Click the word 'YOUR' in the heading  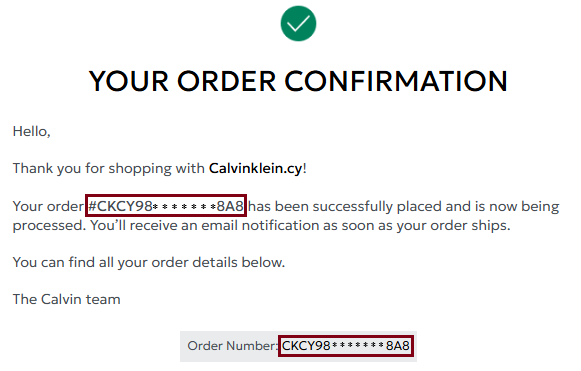pyautogui.click(x=129, y=81)
